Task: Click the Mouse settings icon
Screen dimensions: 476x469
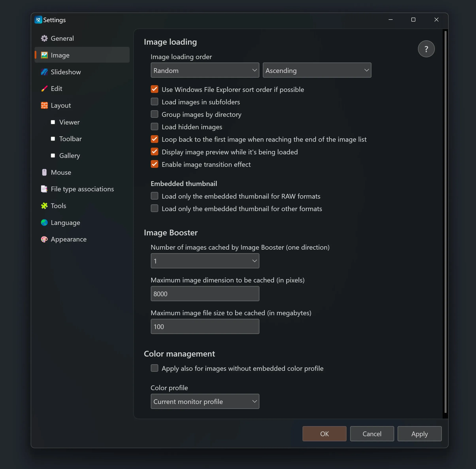Action: coord(44,172)
